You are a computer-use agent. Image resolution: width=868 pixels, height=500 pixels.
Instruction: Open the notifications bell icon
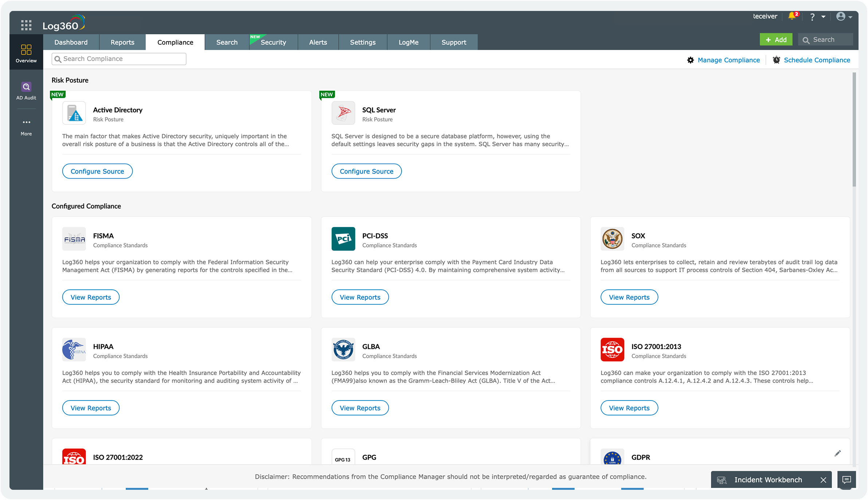pos(792,16)
